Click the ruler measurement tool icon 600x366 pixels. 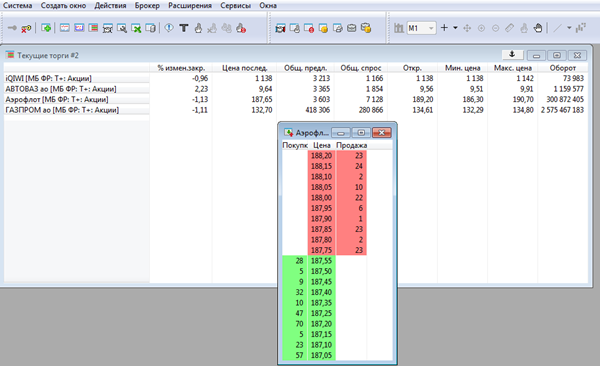click(509, 28)
